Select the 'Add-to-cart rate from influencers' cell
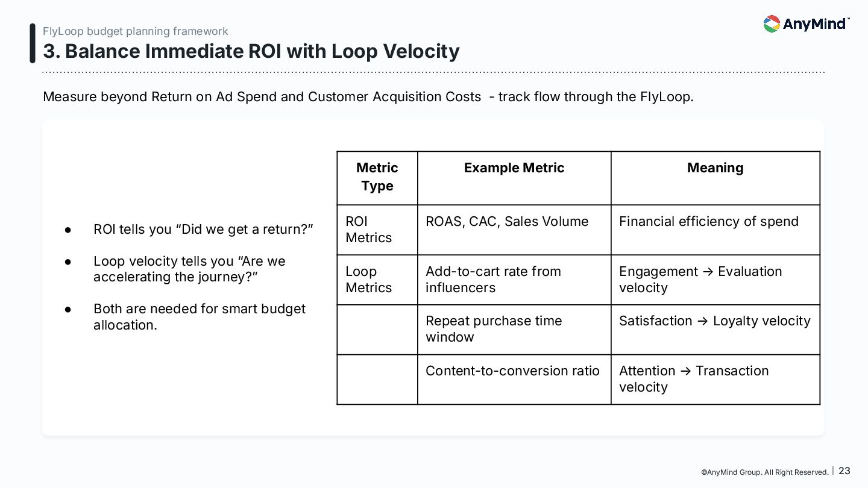This screenshot has width=868, height=488. tap(493, 280)
